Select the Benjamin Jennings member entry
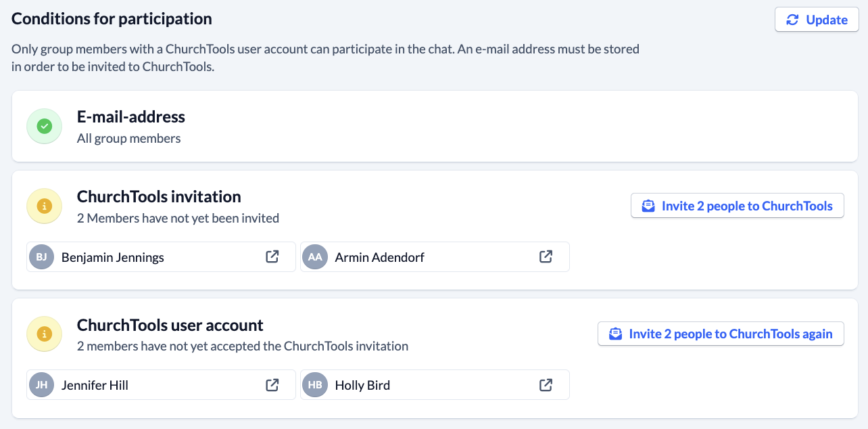This screenshot has height=429, width=868. click(x=161, y=257)
